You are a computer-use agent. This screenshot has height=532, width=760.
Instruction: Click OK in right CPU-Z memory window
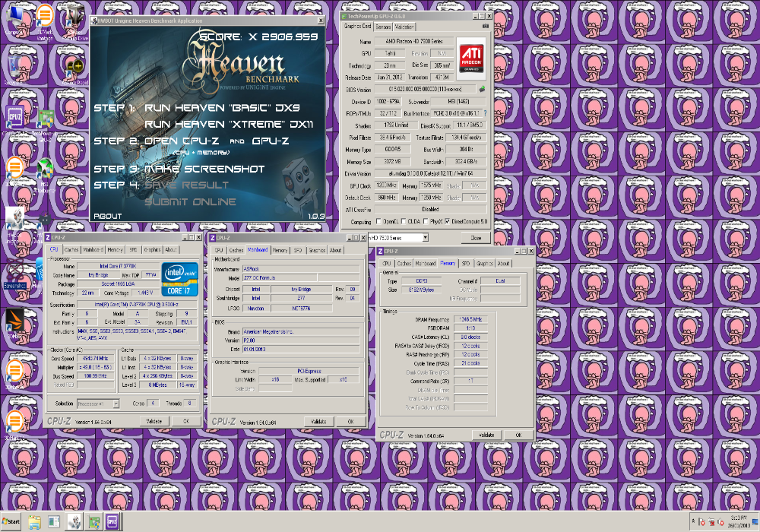[x=518, y=435]
